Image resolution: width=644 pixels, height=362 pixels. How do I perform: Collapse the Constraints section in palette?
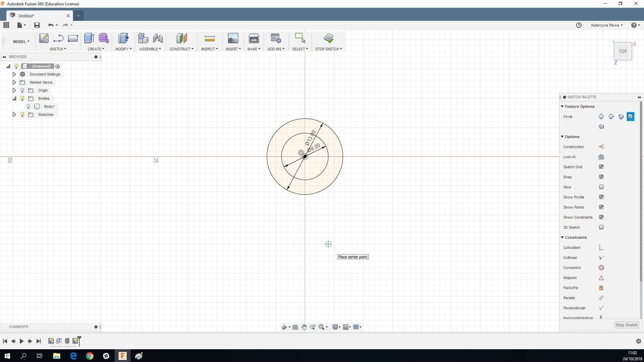tap(562, 237)
